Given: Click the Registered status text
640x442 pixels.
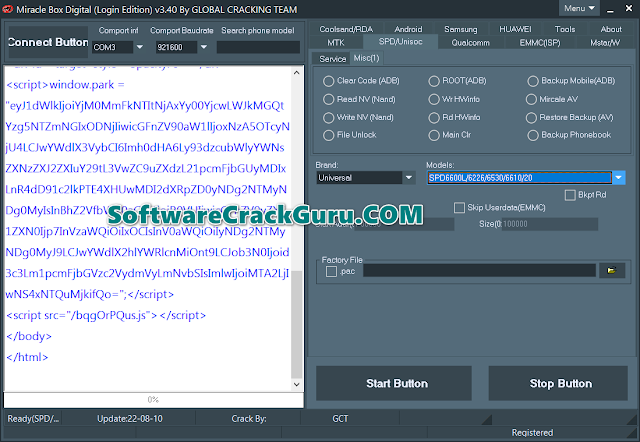Looking at the screenshot, I should pos(532,433).
